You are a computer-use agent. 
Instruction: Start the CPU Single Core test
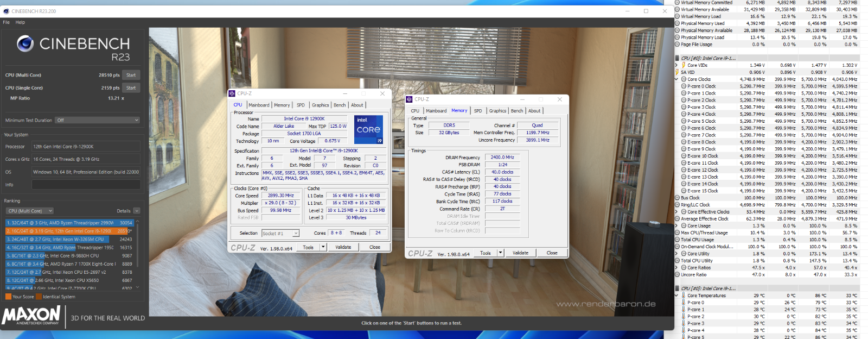click(131, 87)
